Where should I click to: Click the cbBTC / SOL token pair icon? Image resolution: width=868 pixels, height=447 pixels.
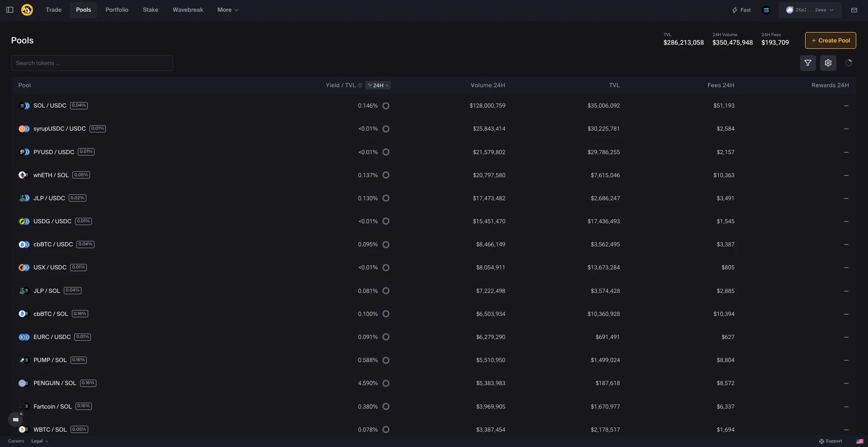tap(24, 314)
